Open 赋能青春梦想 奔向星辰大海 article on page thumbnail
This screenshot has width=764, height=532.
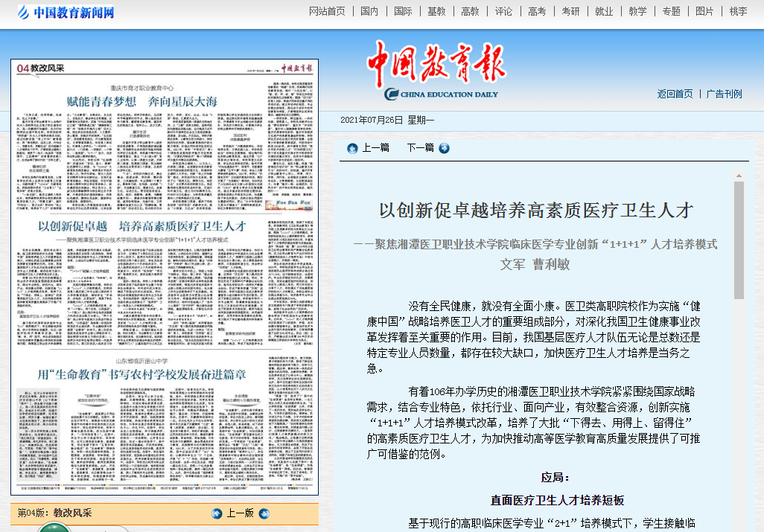[x=141, y=102]
